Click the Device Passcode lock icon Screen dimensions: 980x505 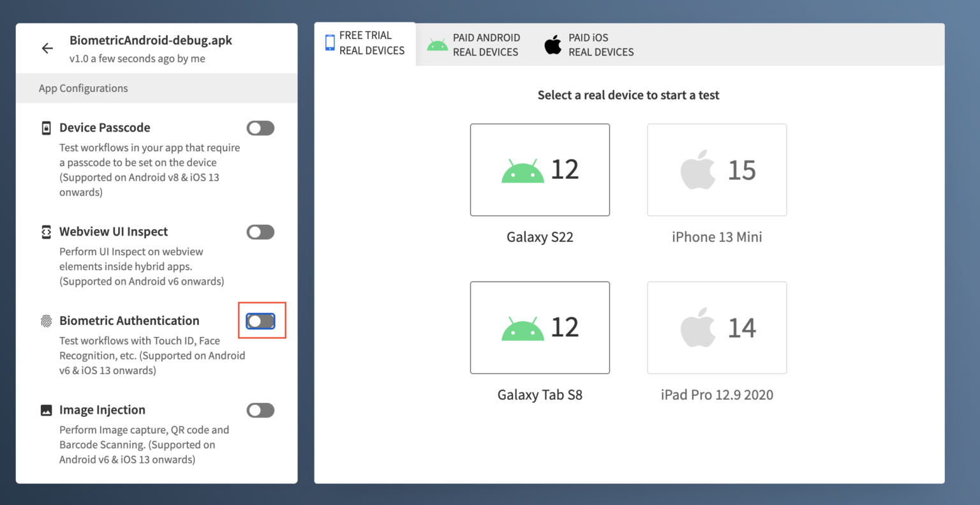point(46,128)
